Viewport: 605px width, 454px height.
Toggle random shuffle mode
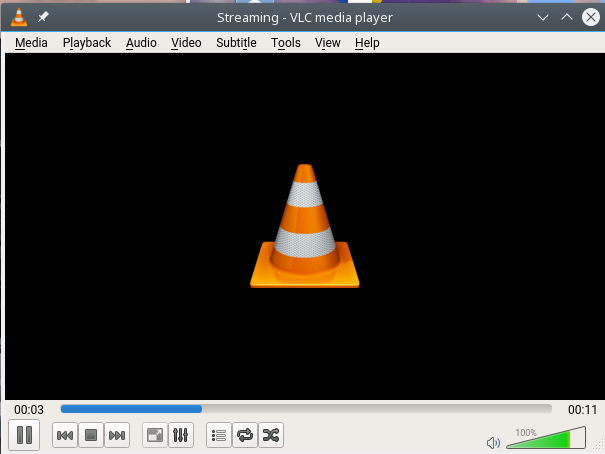[x=271, y=435]
